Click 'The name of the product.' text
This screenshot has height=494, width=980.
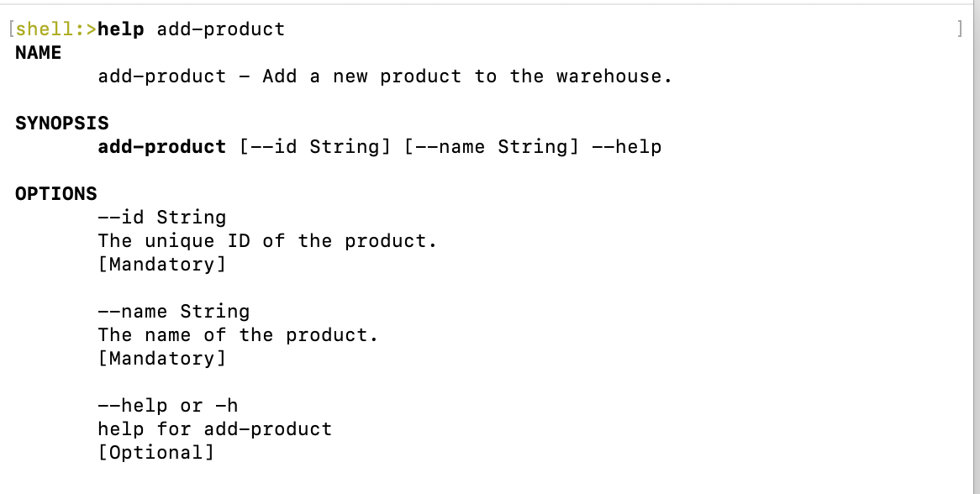click(239, 335)
